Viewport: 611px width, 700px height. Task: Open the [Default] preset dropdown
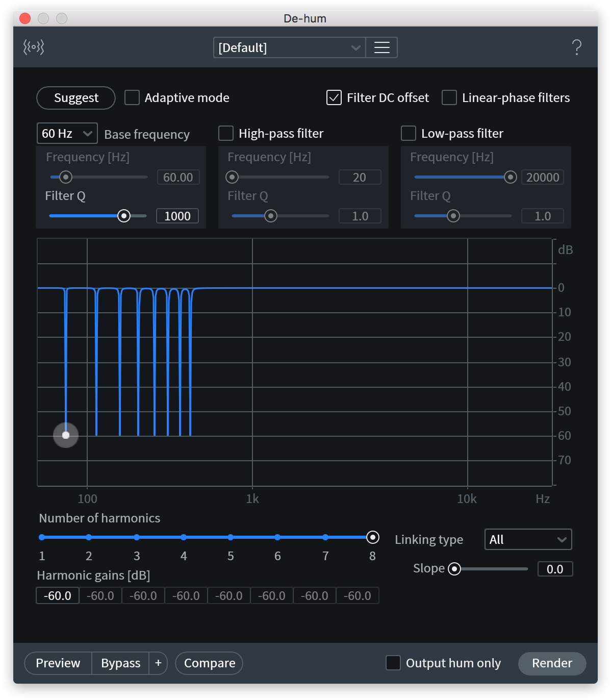pos(289,47)
